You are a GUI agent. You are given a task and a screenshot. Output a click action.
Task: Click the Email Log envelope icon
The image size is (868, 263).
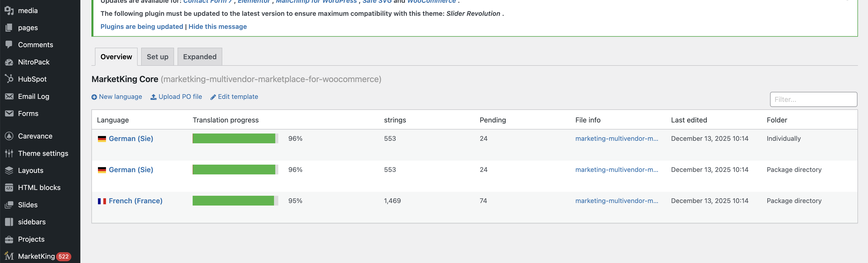click(x=9, y=96)
